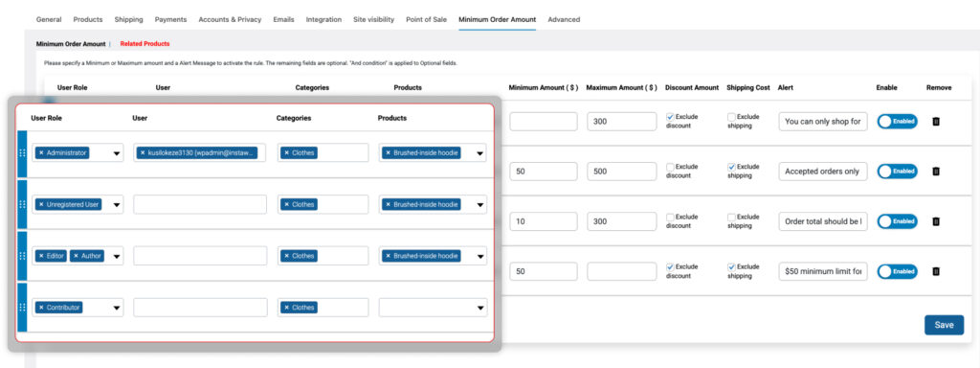Open Products dropdown in Unregistered User row

(480, 205)
